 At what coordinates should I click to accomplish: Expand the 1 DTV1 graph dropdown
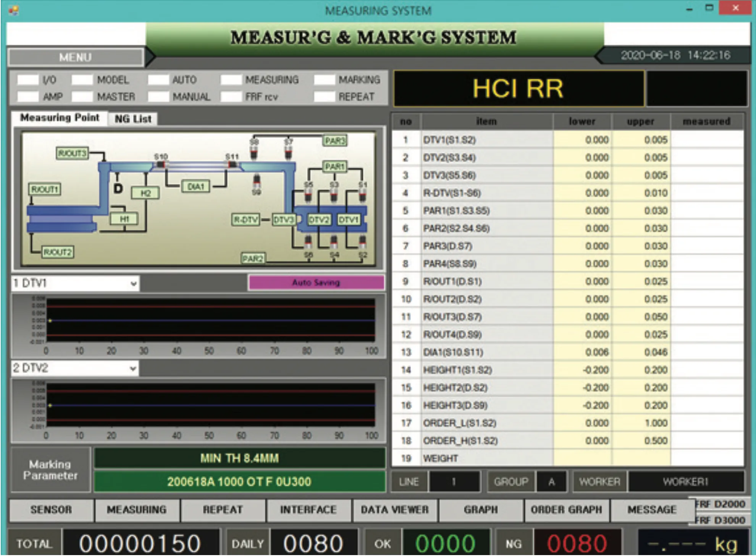pyautogui.click(x=133, y=284)
